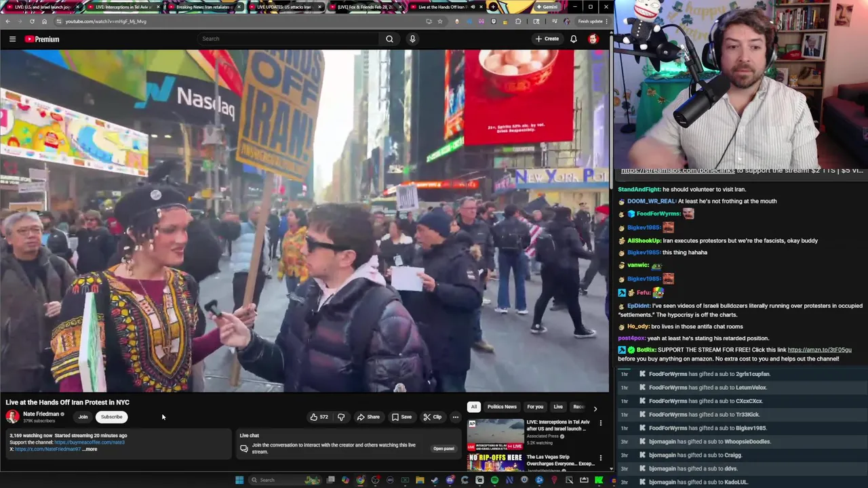This screenshot has height=488, width=868.
Task: Open the account avatar menu
Action: pos(593,39)
